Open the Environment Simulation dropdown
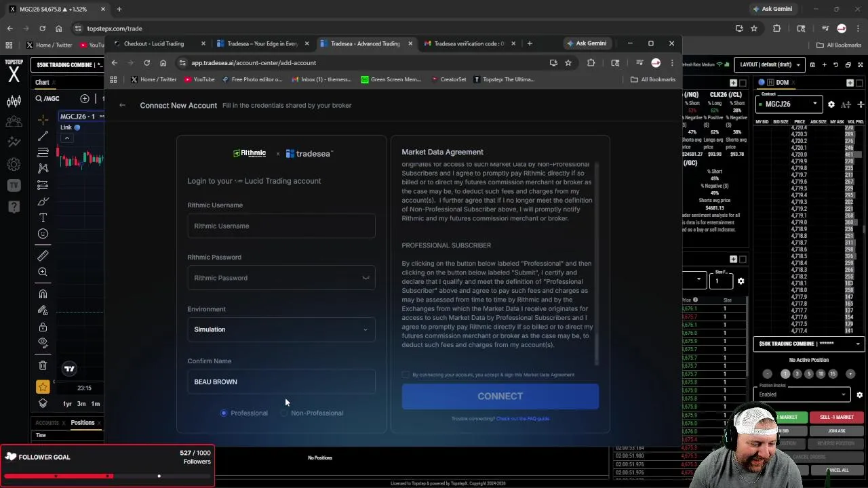 (281, 329)
